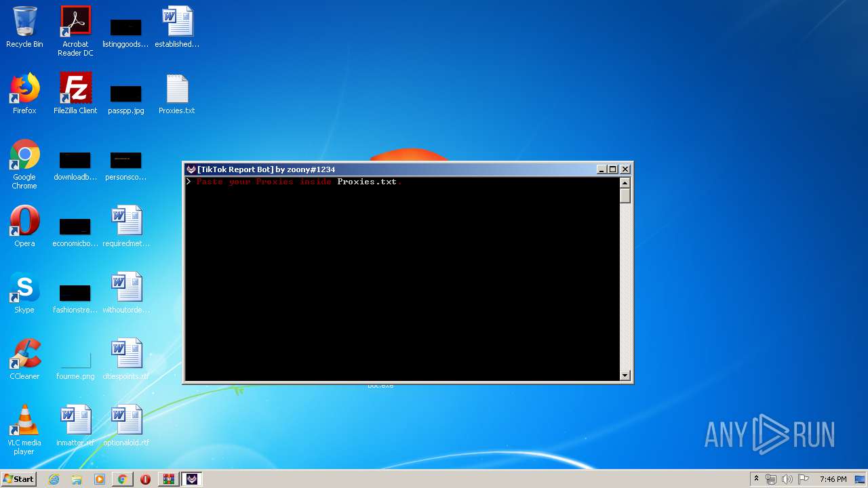Open FileZilla Client desktop shortcut
868x488 pixels.
click(75, 94)
